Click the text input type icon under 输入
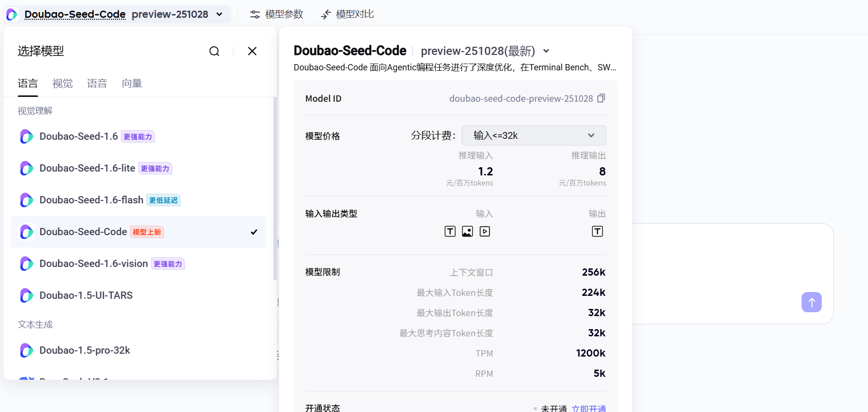Image resolution: width=868 pixels, height=412 pixels. click(x=450, y=231)
